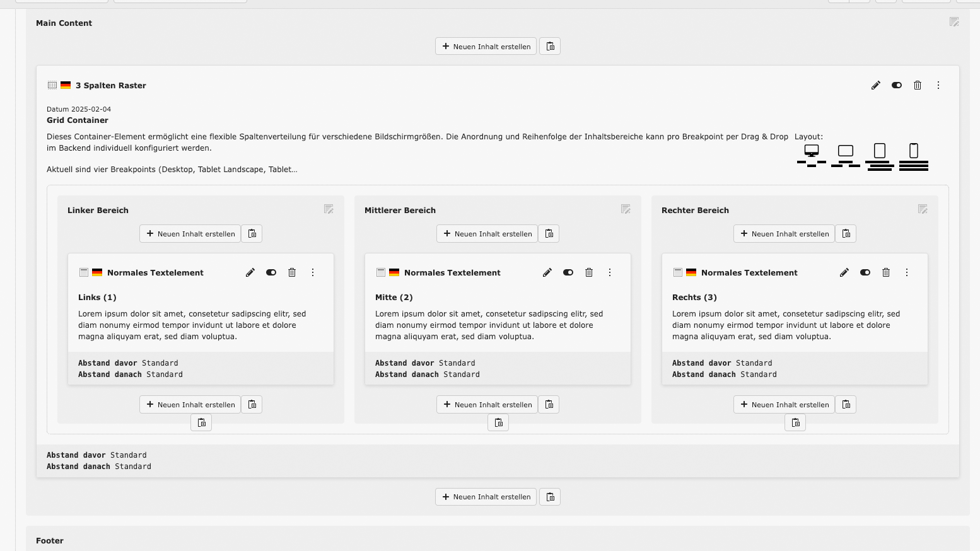Toggle visibility of Links (1) element
The height and width of the screenshot is (551, 980).
coord(271,272)
